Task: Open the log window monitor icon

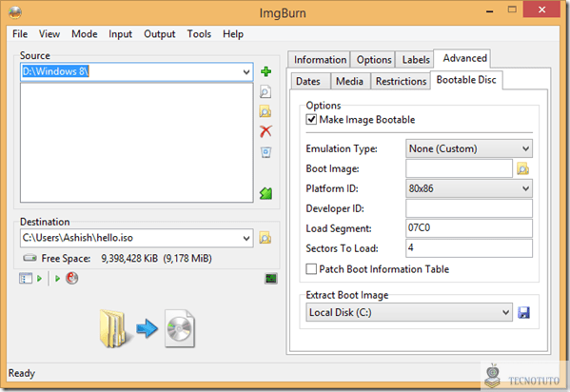Action: pos(271,279)
